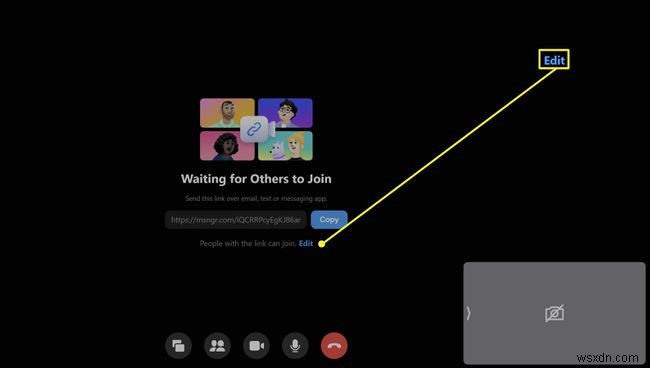Collapse the self-view preview with the chevron

[x=468, y=313]
